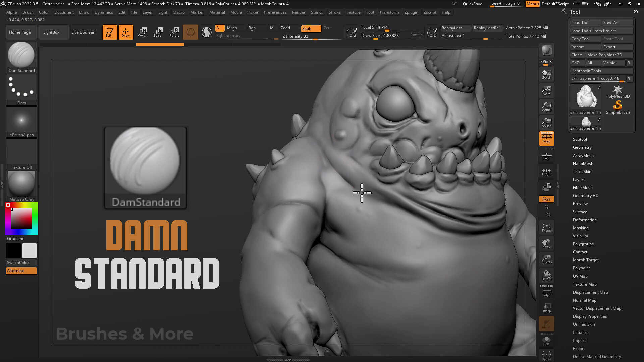Expand the Geometry section

point(582,147)
